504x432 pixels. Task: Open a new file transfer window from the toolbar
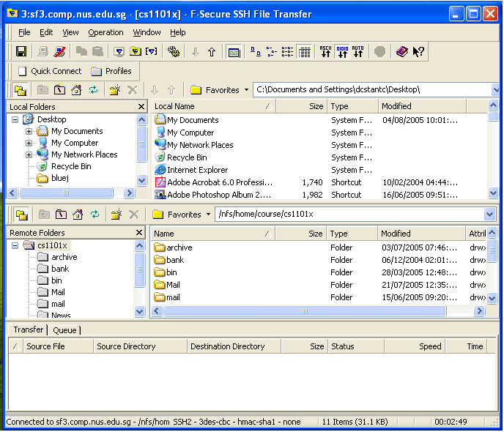pyautogui.click(x=136, y=52)
